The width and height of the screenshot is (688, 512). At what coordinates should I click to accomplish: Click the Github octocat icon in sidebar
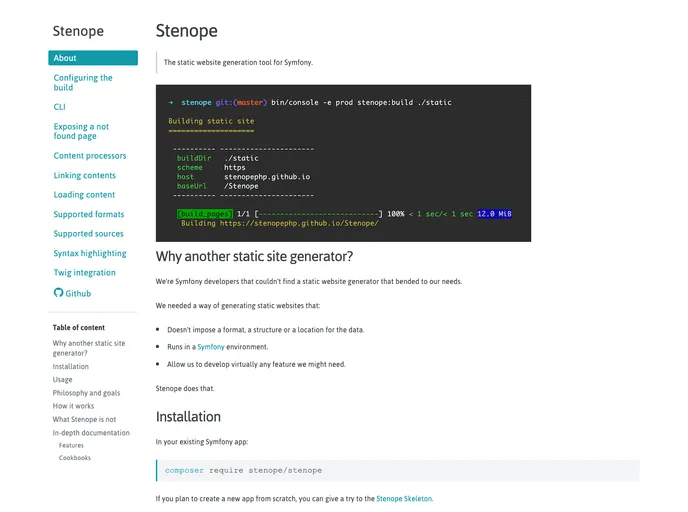pos(58,293)
